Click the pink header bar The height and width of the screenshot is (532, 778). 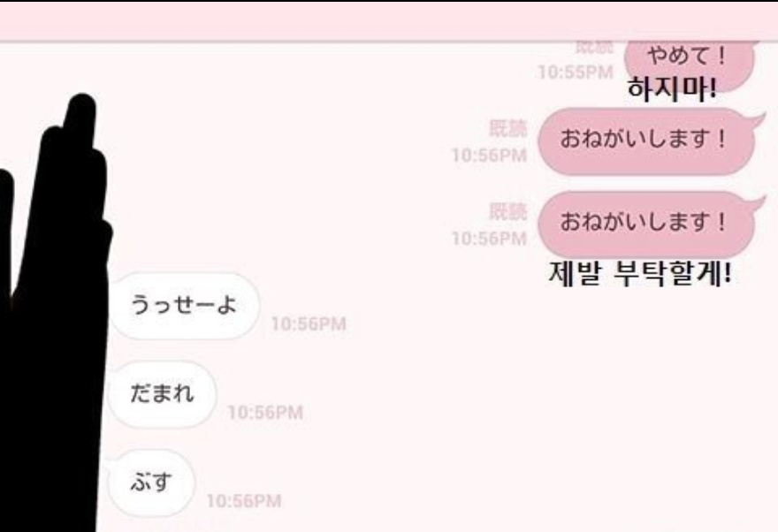click(x=389, y=22)
